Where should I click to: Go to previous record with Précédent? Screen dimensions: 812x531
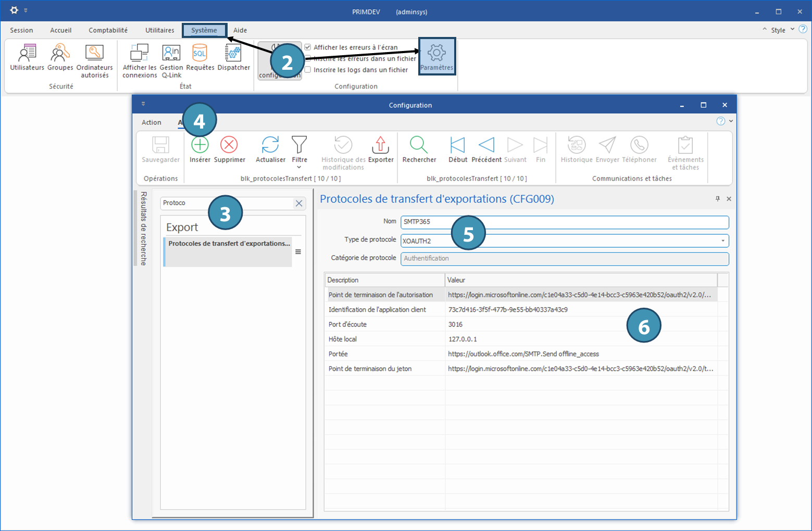(x=486, y=145)
